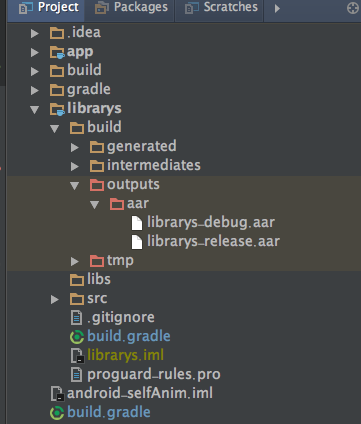Click the intermediates folder icon
The width and height of the screenshot is (361, 424).
coord(97,166)
